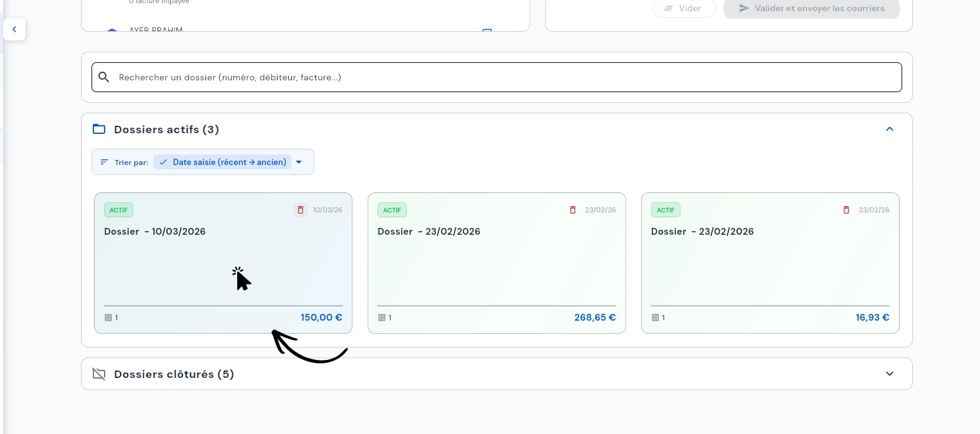Click the back chevron in the left sidebar
The image size is (980, 434).
pos(14,29)
